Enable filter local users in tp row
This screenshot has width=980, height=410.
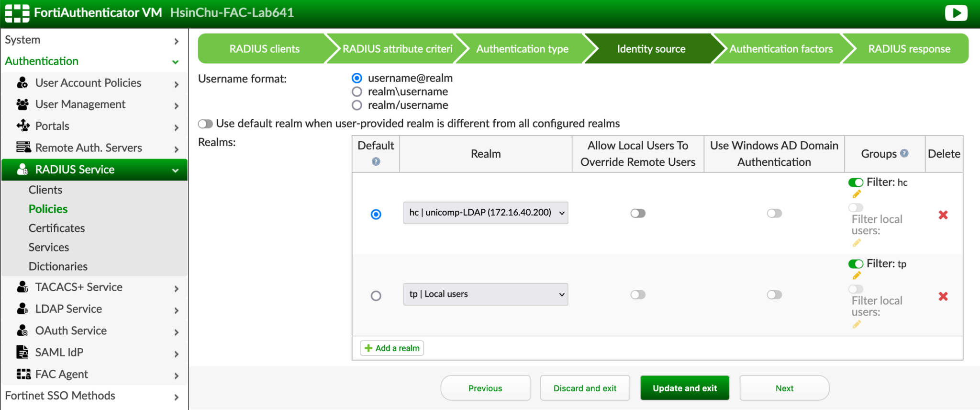[x=856, y=289]
